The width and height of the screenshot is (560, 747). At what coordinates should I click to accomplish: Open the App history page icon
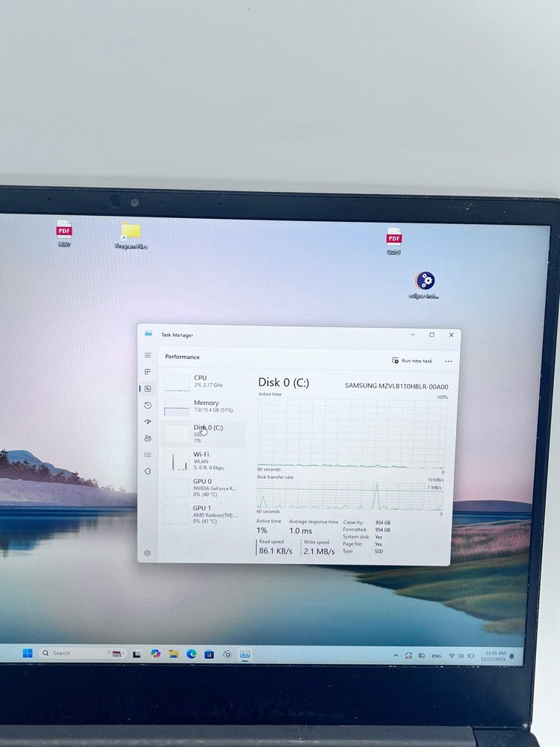(x=148, y=406)
